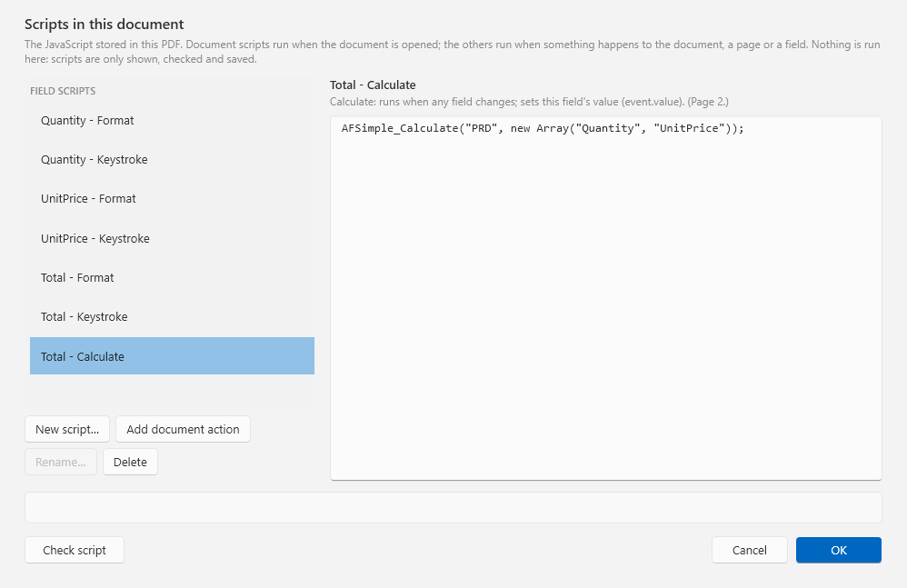Click the Total - Calculate editor heading
907x588 pixels.
(x=373, y=85)
